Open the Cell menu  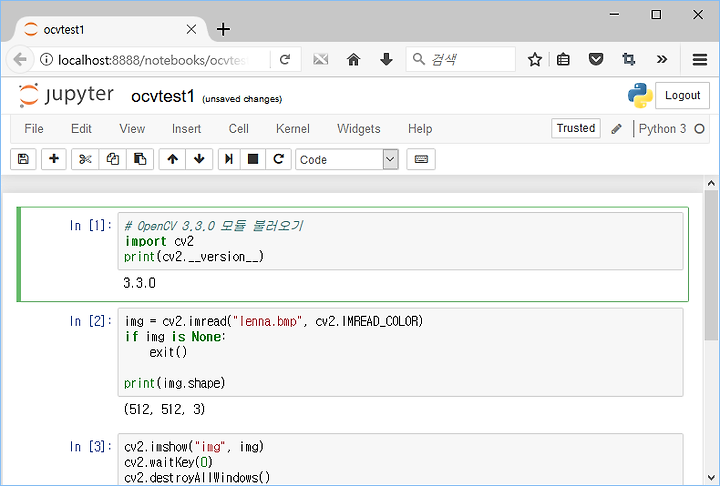point(239,129)
